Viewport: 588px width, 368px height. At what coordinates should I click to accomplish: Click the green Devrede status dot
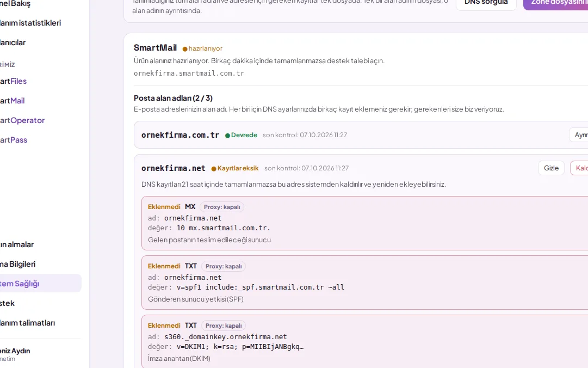227,136
